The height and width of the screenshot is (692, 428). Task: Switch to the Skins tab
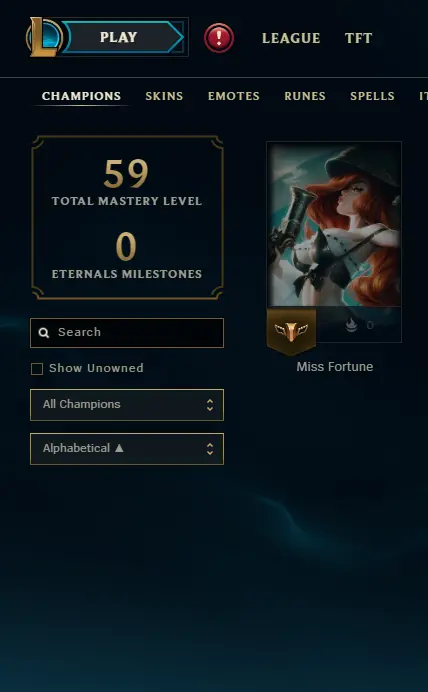(164, 96)
